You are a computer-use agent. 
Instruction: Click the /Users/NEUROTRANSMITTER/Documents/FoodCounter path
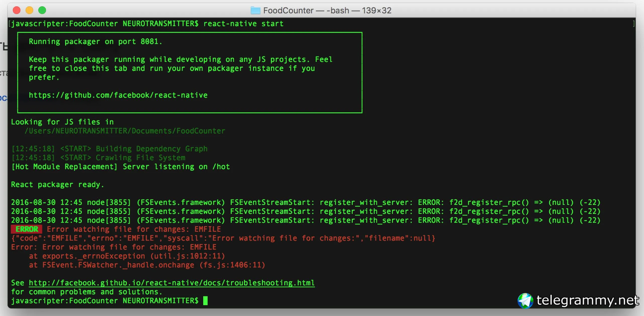(125, 131)
